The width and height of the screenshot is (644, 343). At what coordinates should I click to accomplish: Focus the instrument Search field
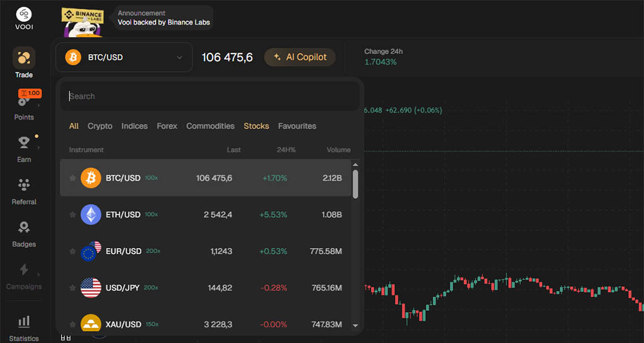[x=210, y=96]
